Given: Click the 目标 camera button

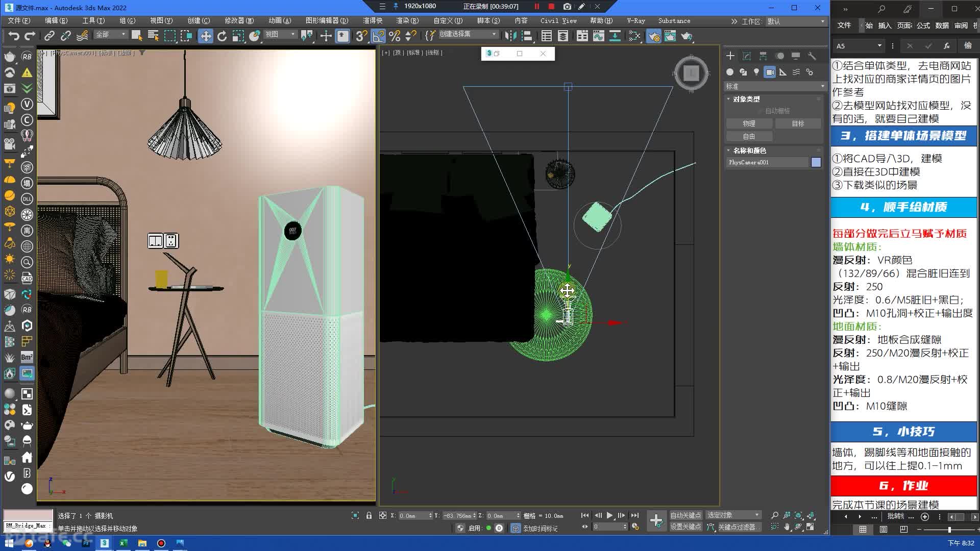Looking at the screenshot, I should tap(798, 123).
